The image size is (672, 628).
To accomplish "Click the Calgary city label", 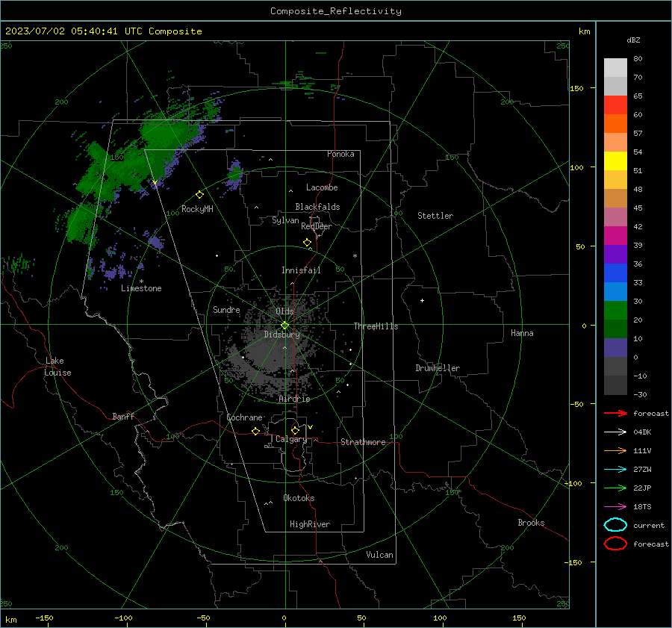I will (291, 439).
